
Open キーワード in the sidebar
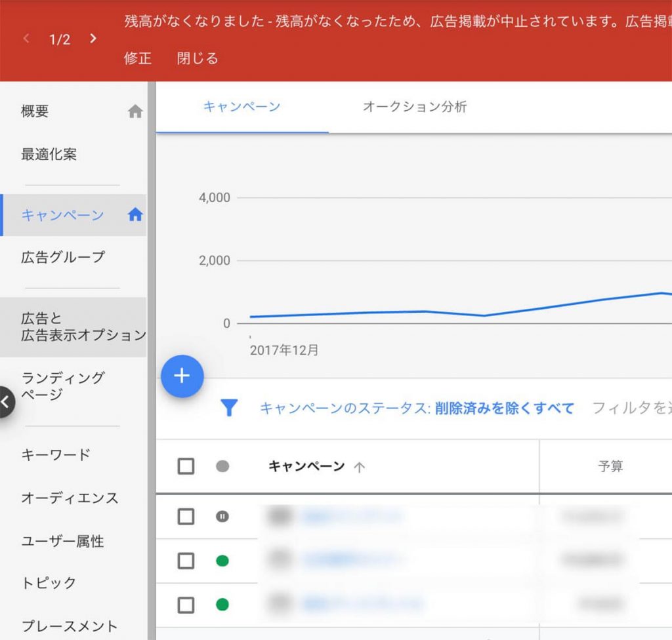click(56, 454)
